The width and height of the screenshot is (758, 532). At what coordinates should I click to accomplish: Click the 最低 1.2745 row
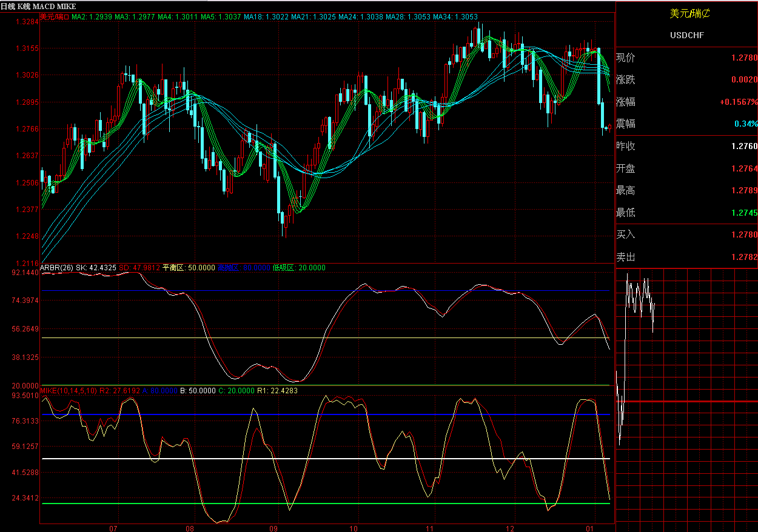(x=687, y=213)
